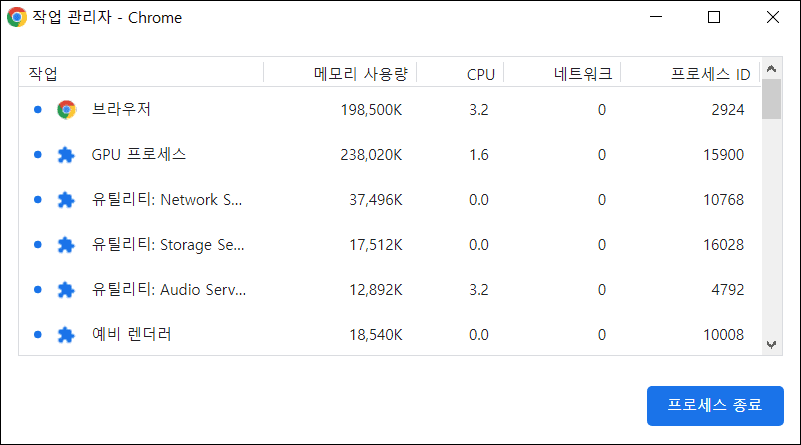Image resolution: width=801 pixels, height=445 pixels.
Task: Click the blue bullet dot of the Audio Serv... row
Action: (x=37, y=289)
